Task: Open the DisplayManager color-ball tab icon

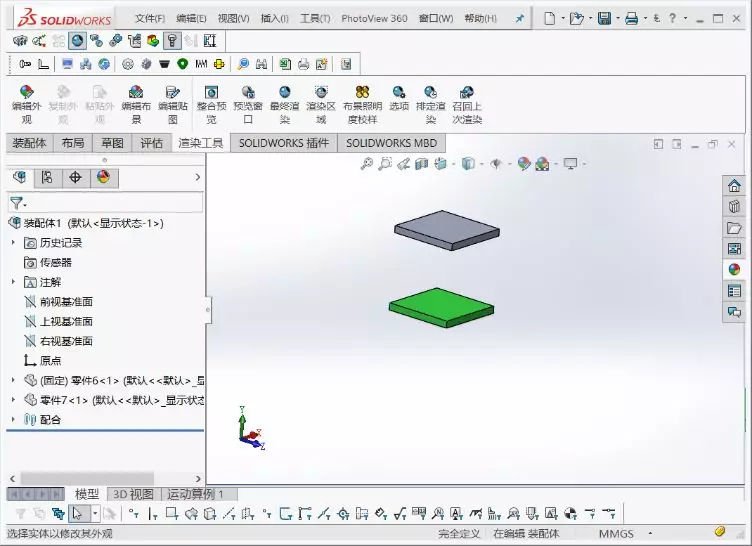Action: [104, 178]
